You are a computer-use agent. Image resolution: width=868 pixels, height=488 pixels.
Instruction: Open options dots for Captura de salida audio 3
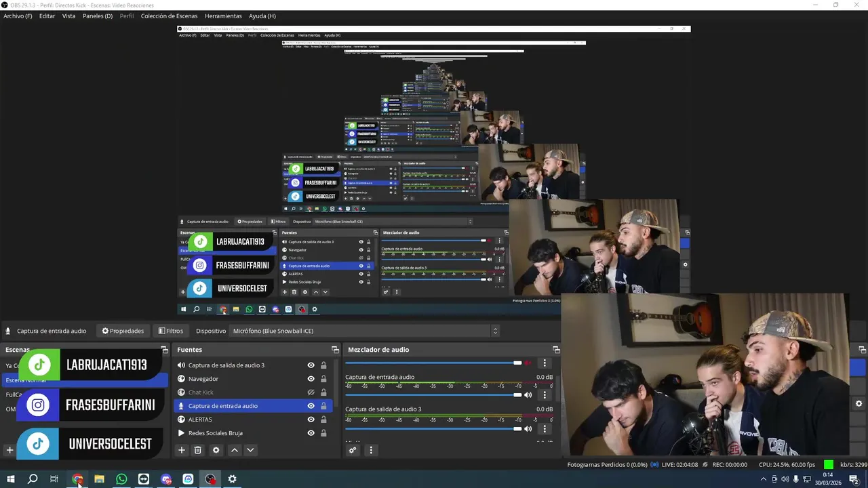point(544,428)
